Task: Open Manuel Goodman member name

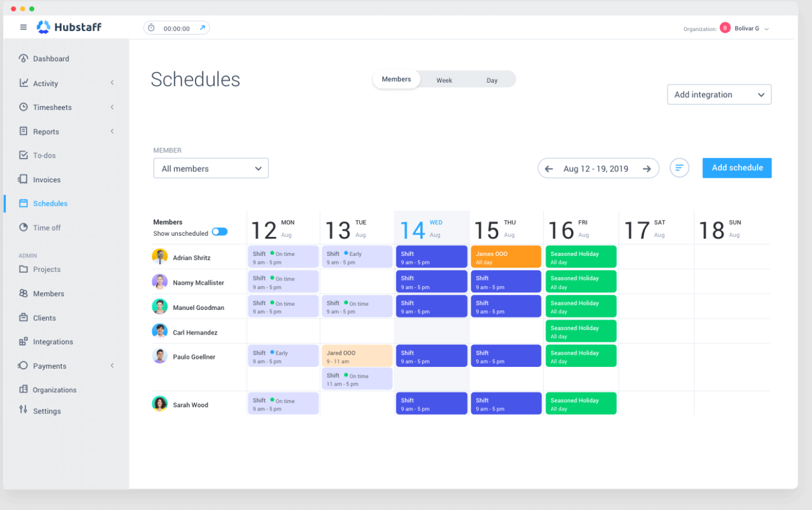Action: click(198, 308)
